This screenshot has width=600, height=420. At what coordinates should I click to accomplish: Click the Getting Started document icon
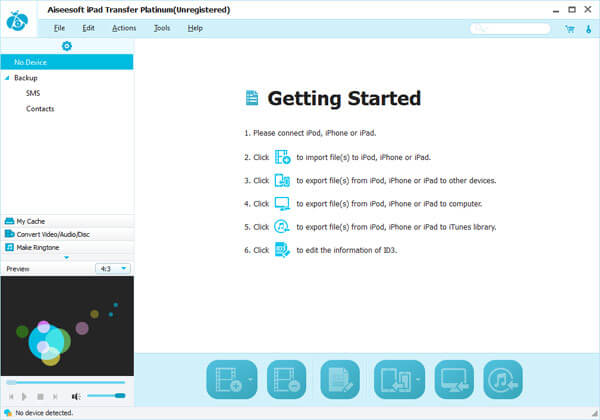tap(252, 98)
